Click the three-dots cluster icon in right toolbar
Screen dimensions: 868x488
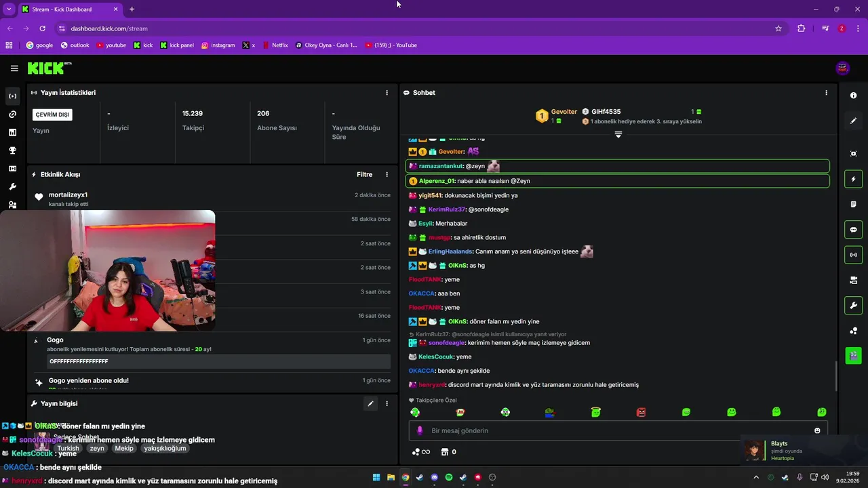click(x=854, y=331)
